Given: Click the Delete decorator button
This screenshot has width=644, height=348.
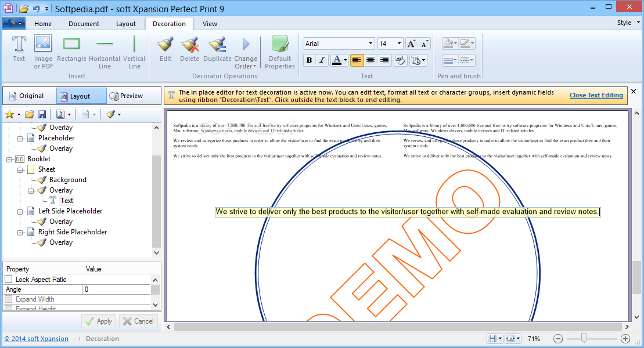Looking at the screenshot, I should tap(189, 49).
